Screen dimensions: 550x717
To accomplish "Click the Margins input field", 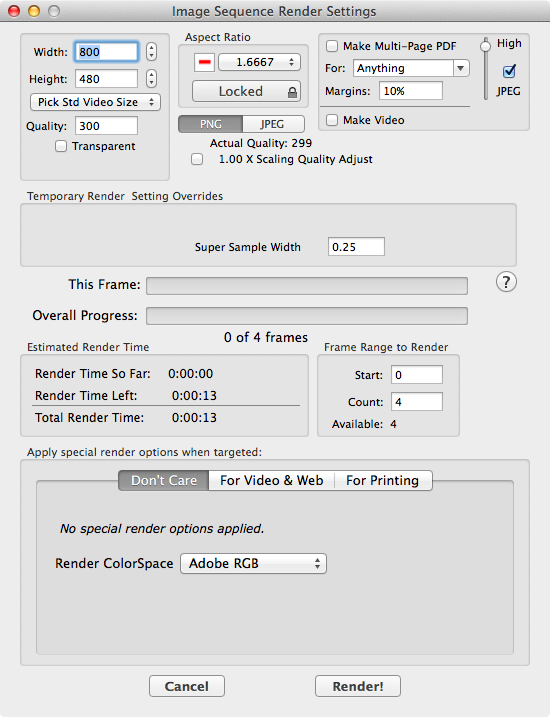I will click(x=411, y=91).
